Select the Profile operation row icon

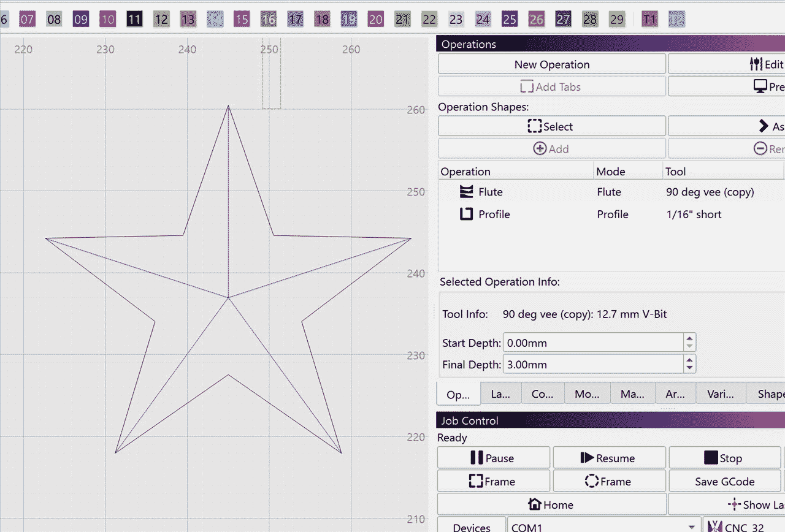[467, 215]
